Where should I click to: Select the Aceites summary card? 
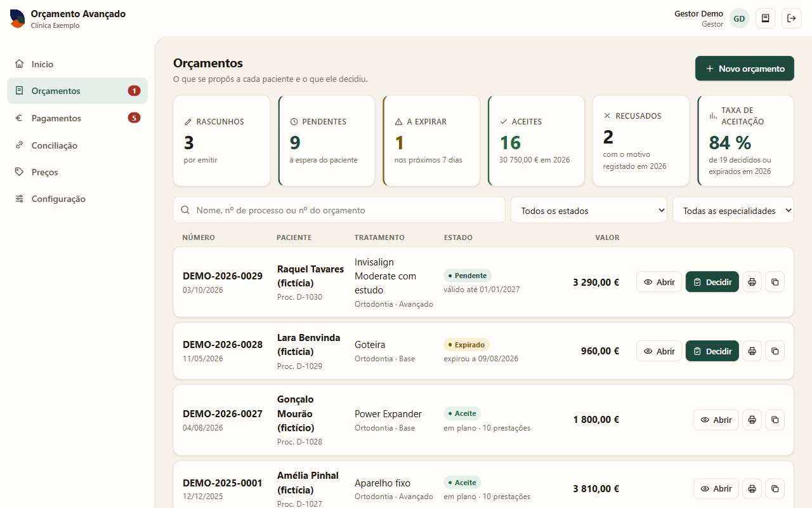tap(536, 141)
